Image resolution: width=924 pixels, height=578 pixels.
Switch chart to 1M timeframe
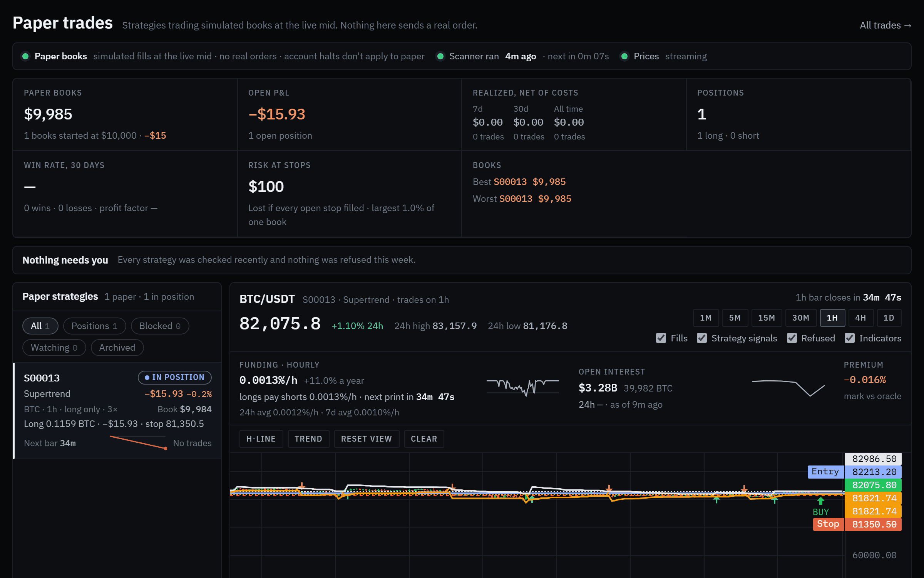[706, 318]
